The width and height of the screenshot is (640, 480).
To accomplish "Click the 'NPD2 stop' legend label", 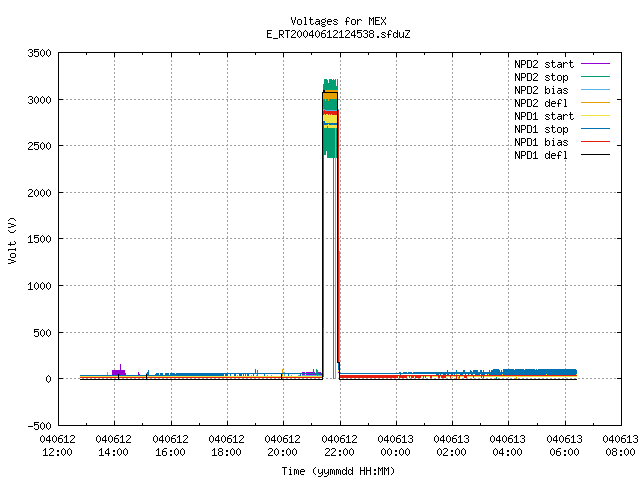I will tap(541, 77).
